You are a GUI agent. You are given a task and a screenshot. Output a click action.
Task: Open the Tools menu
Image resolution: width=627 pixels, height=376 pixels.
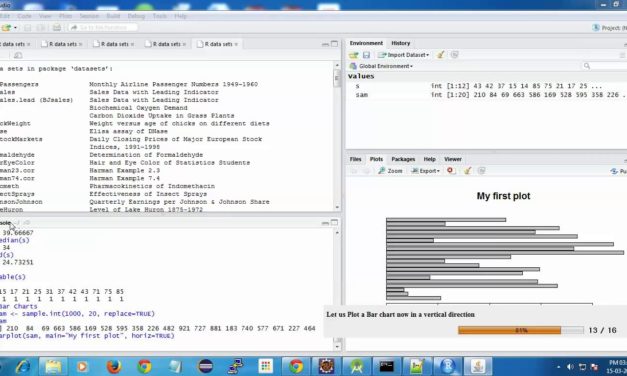160,16
